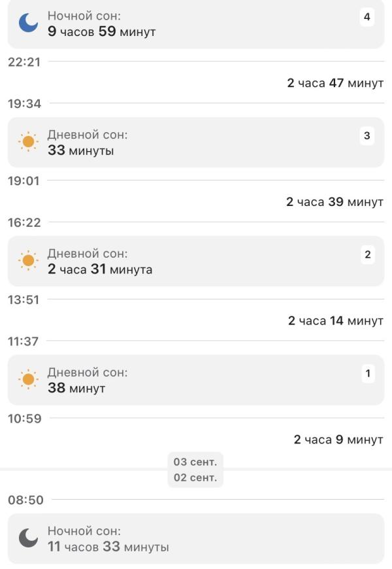The image size is (392, 569).
Task: Click the blue moon icon for night sleep
Action: [28, 24]
